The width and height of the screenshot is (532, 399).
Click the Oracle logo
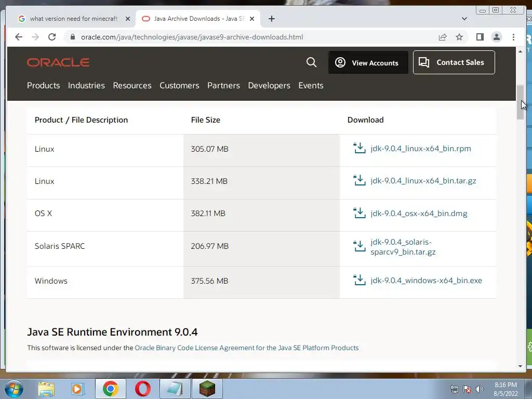(x=58, y=62)
